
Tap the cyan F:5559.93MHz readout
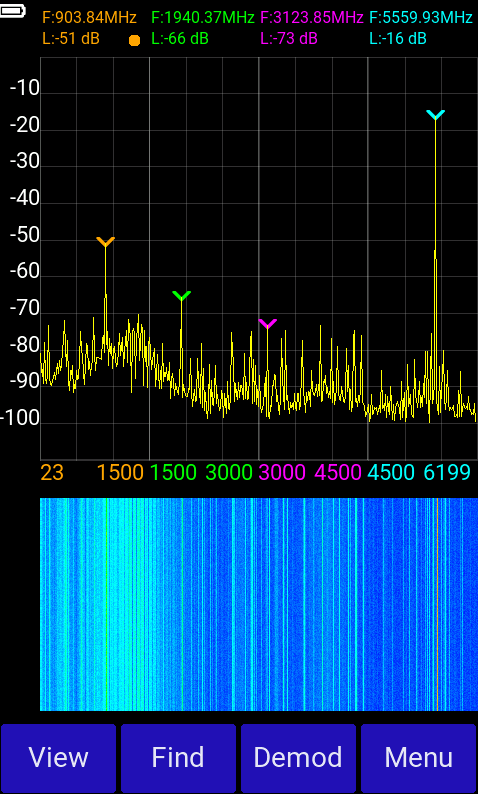(421, 18)
